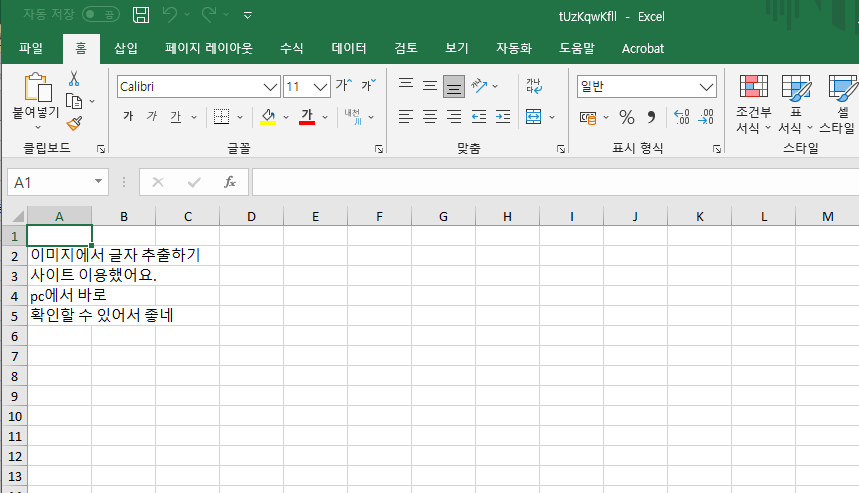Toggle Italic (가) formatting

coord(152,117)
